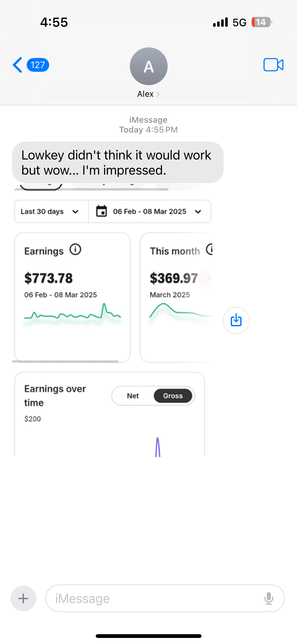Screen dimensions: 297x644
Task: Select the Gross earnings toggle
Action: [x=173, y=396]
